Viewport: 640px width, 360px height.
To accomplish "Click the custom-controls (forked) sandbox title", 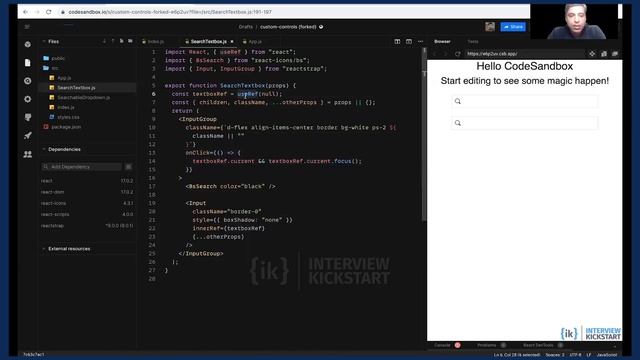I will pyautogui.click(x=288, y=27).
